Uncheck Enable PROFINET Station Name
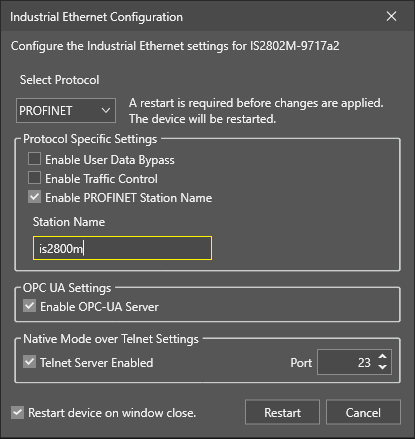Image resolution: width=415 pixels, height=439 pixels. point(34,197)
